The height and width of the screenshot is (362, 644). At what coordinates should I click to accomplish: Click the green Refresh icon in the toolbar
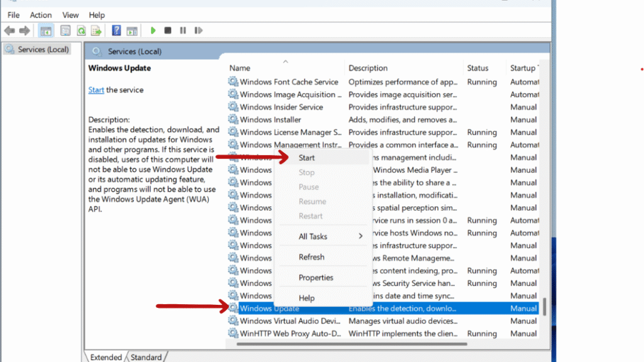[x=81, y=30]
